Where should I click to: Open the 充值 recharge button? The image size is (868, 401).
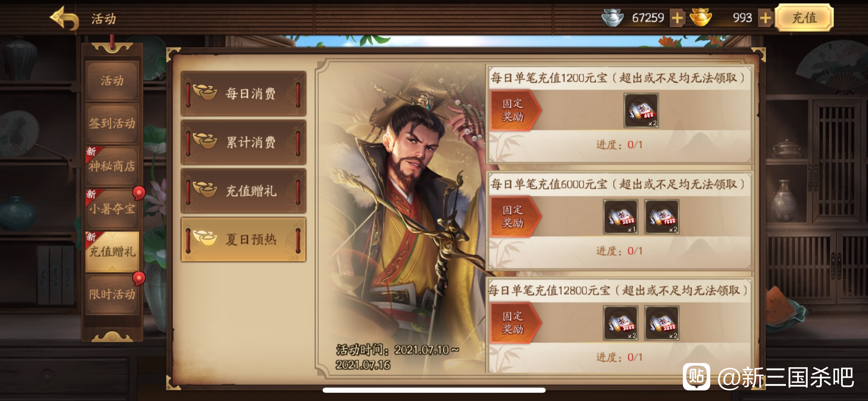[x=804, y=18]
